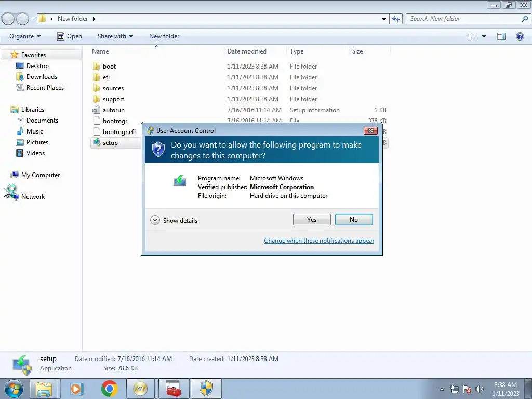Open disc burner taskbar icon
This screenshot has width=532, height=399.
(x=140, y=389)
